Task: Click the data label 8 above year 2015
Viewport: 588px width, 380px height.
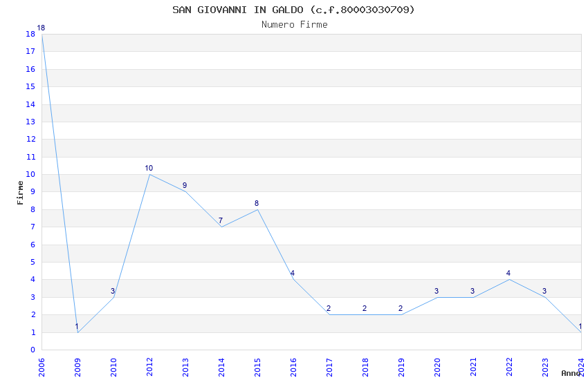Action: (257, 203)
